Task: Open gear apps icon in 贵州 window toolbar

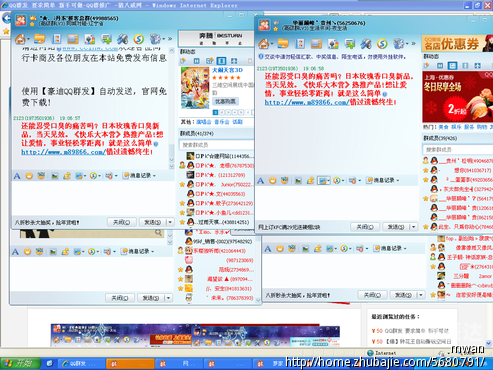Action: click(x=398, y=44)
